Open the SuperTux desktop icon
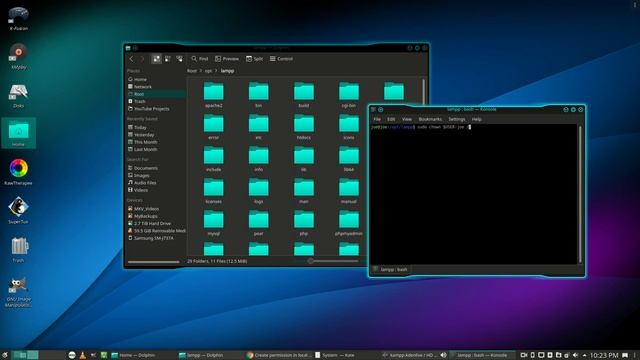The image size is (640, 360). click(x=18, y=211)
